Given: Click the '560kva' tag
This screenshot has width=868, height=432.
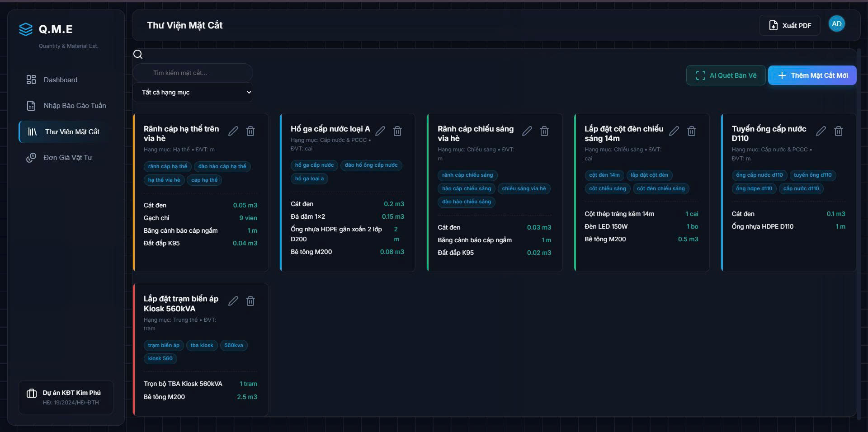Looking at the screenshot, I should pyautogui.click(x=234, y=345).
